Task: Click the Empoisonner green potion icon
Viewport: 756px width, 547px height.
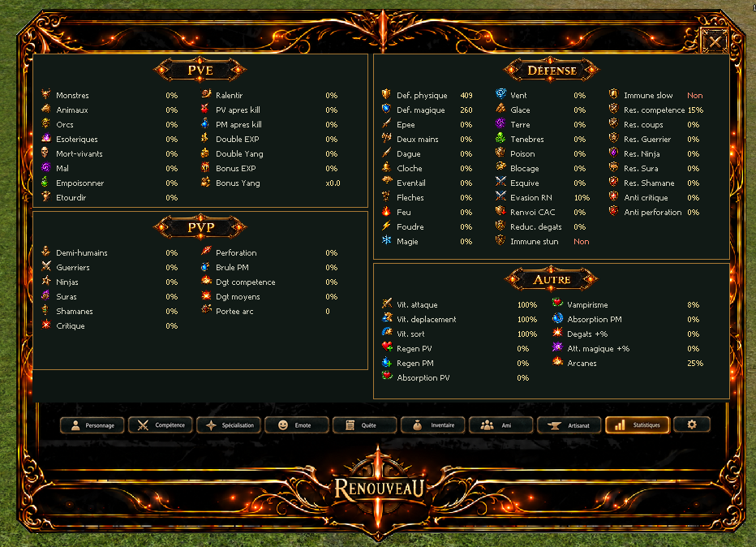Action: [x=45, y=182]
